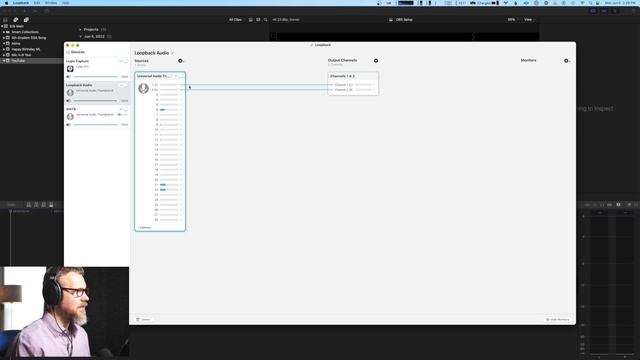This screenshot has width=640, height=360.
Task: Click the Channel 1 (L) output row
Action: pyautogui.click(x=353, y=85)
